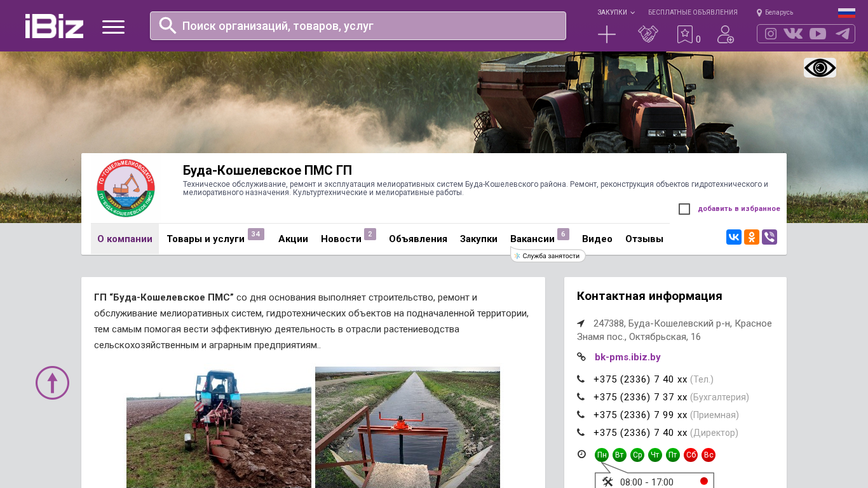Viewport: 868px width, 488px height.
Task: Click the Буда-Кошелевское ПМС company logo
Action: [126, 188]
